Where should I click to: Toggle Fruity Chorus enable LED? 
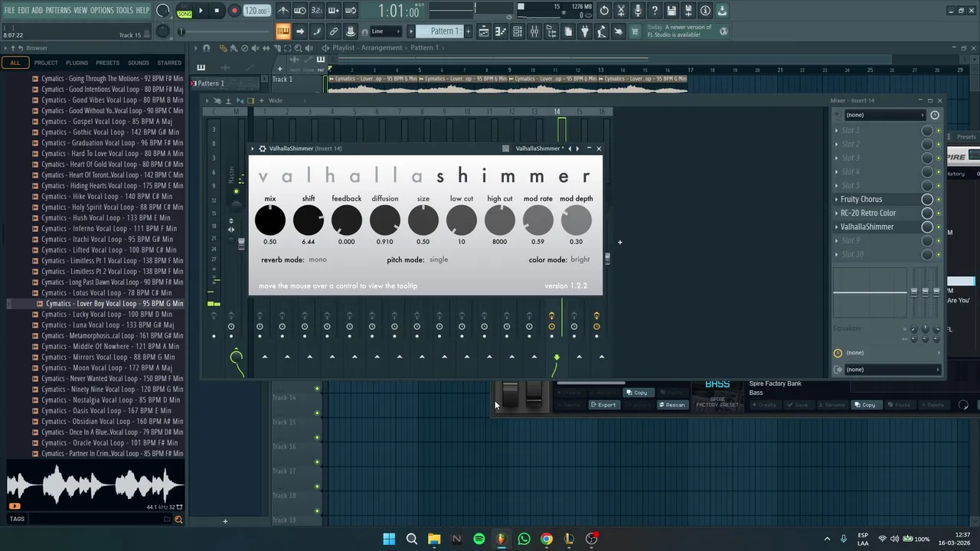point(939,200)
